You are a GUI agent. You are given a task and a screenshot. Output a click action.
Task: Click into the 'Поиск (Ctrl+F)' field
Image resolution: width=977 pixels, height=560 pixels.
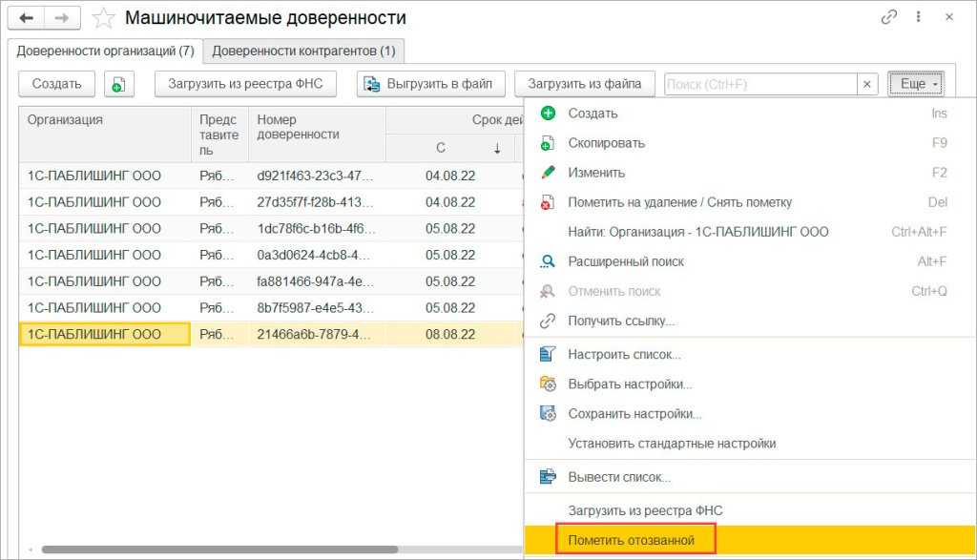(759, 84)
